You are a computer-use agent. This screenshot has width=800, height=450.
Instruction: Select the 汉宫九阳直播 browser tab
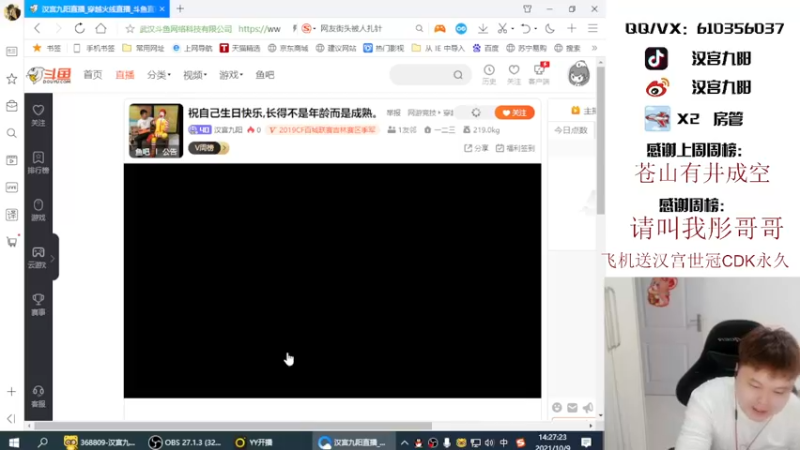97,9
